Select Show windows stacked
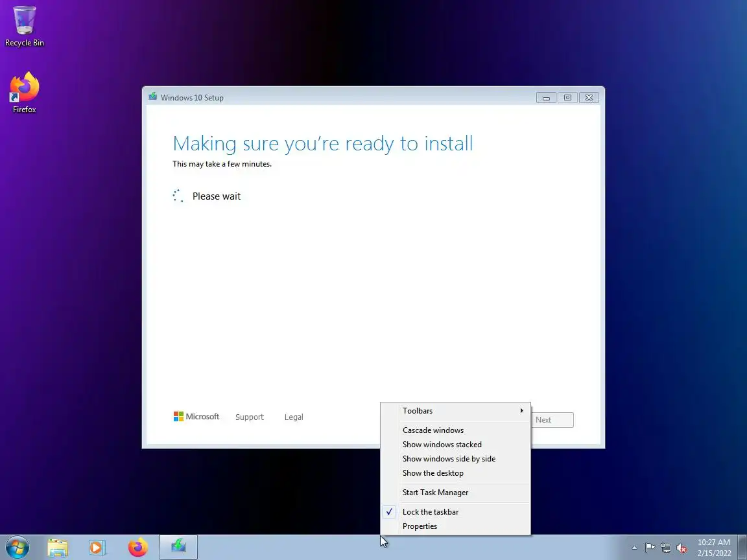Screen dimensions: 747x560 point(455,445)
